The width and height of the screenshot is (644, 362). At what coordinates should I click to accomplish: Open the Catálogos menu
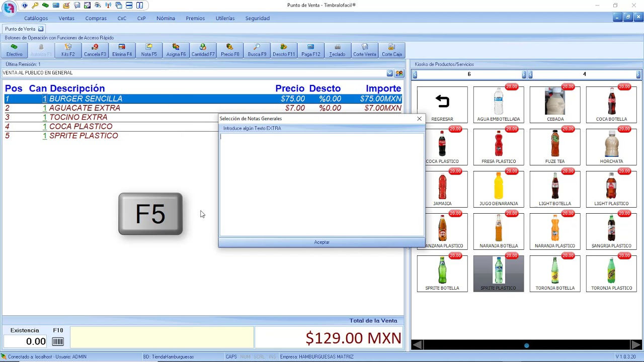click(36, 18)
